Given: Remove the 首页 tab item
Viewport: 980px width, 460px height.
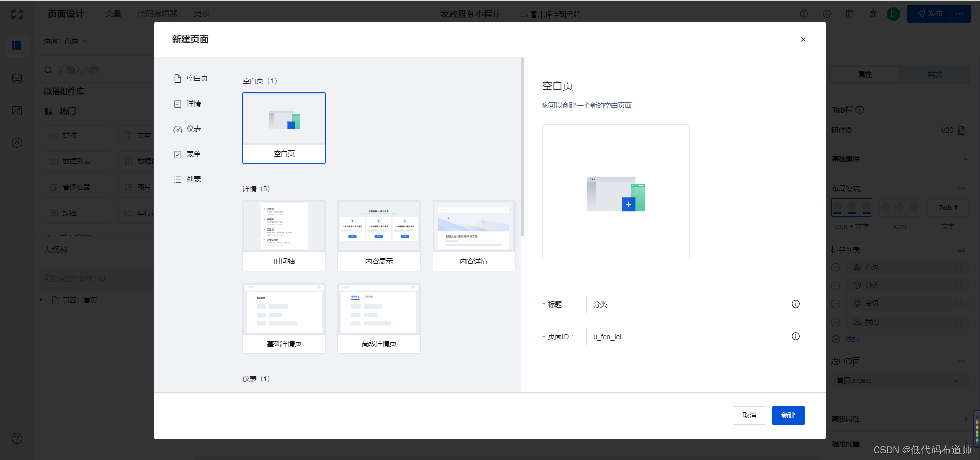Looking at the screenshot, I should [x=836, y=267].
